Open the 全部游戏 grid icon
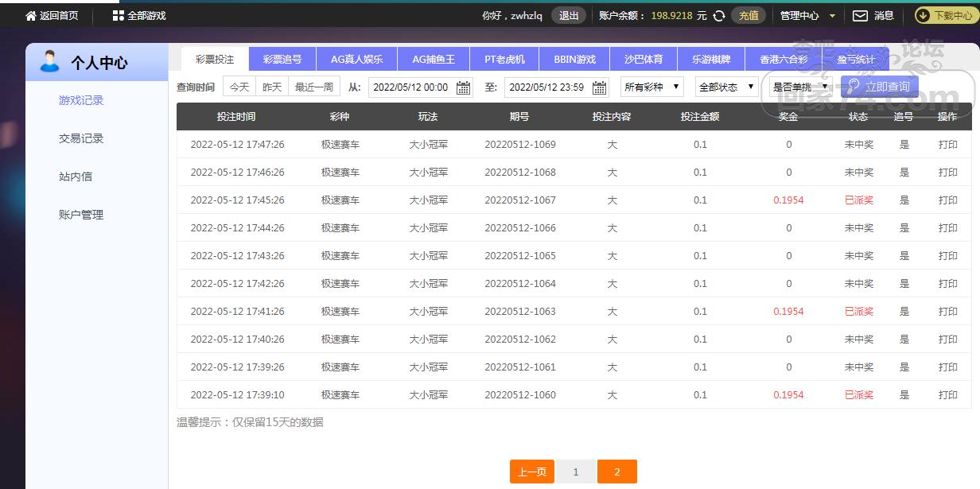980x489 pixels. pyautogui.click(x=118, y=15)
